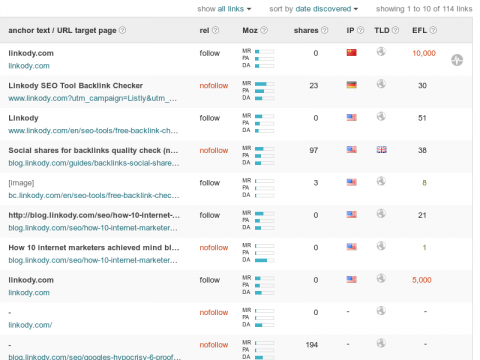This screenshot has height=360, width=480.
Task: Click the plus icon on first linkody.com row
Action: coord(457,60)
